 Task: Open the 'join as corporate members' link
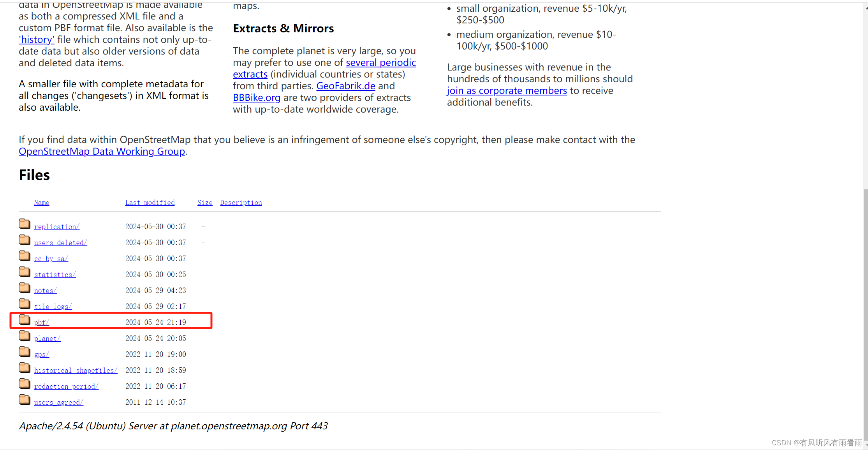[507, 91]
